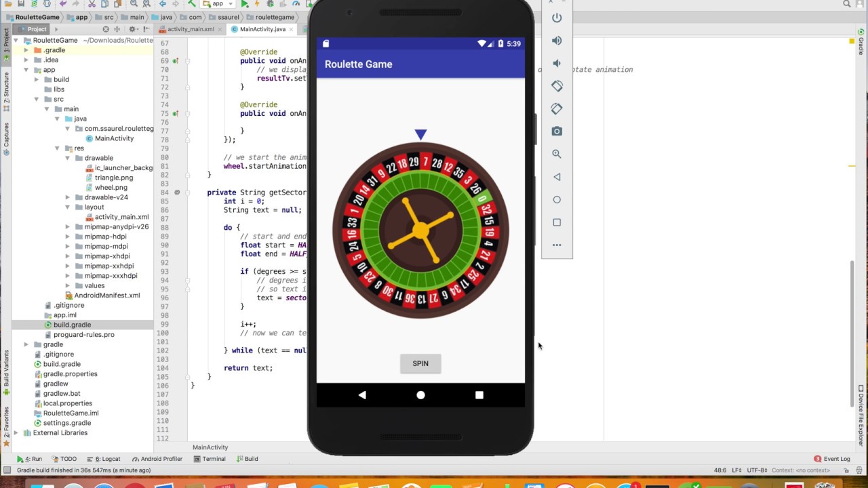Open the Event Log button

click(x=832, y=459)
